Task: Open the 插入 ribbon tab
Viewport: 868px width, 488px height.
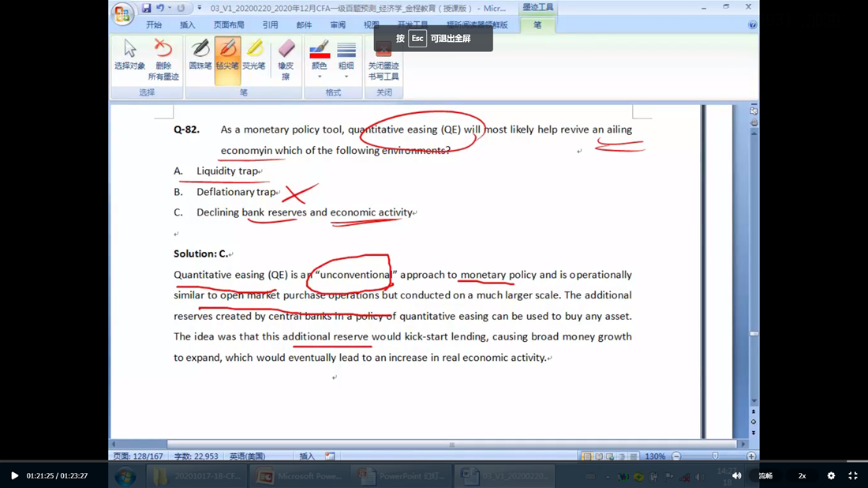Action: [x=188, y=25]
